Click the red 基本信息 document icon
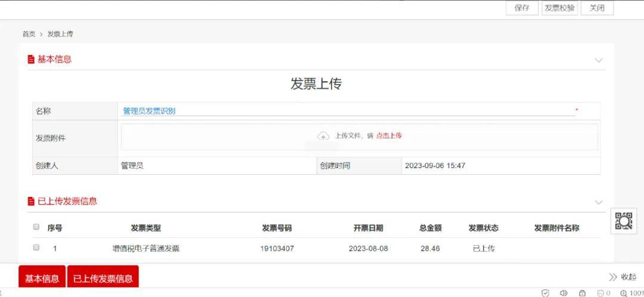This screenshot has height=297, width=644. (31, 60)
